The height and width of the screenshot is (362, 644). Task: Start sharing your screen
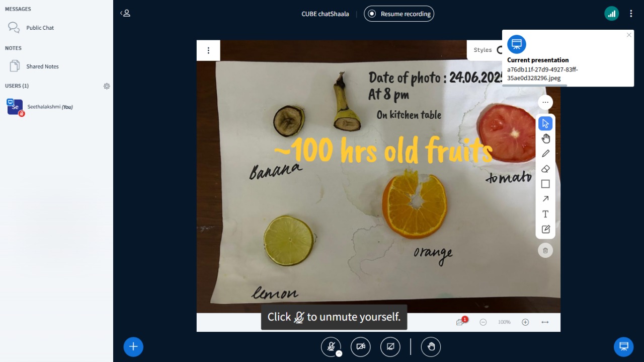pyautogui.click(x=390, y=346)
